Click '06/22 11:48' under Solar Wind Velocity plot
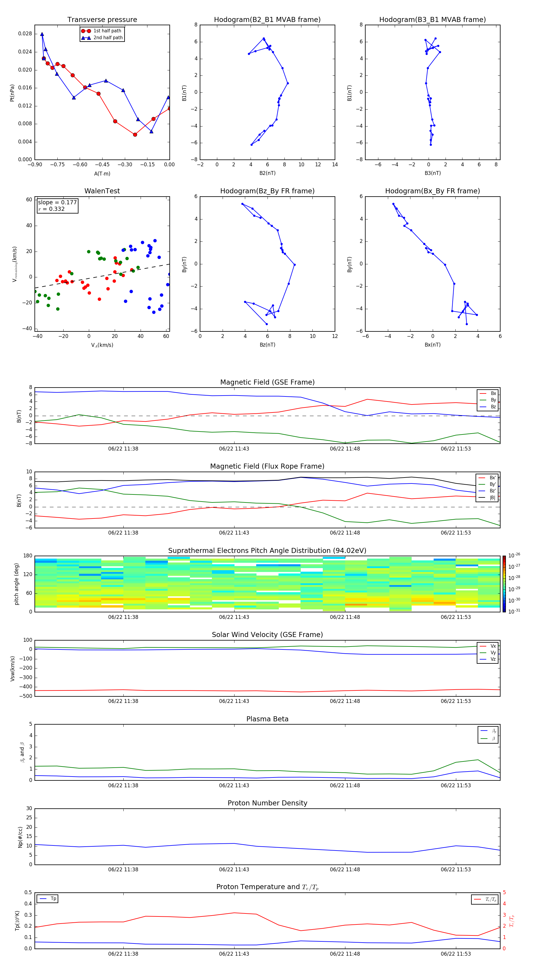 pos(345,701)
